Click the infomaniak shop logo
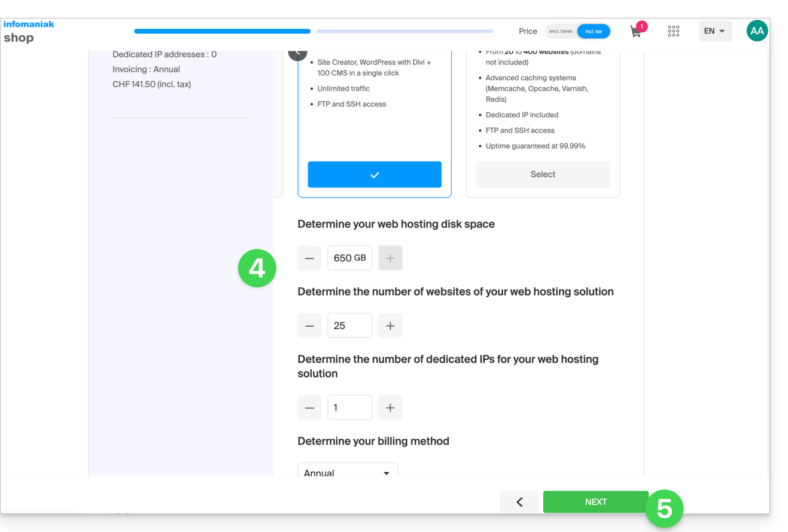This screenshot has width=788, height=532. coord(28,31)
